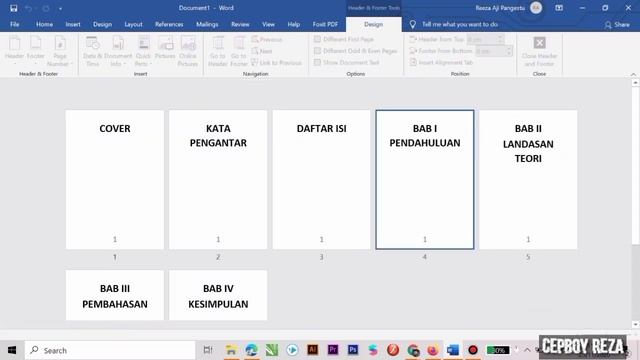Screen dimensions: 640x360
Task: Insert Online Pictures
Action: [x=188, y=51]
